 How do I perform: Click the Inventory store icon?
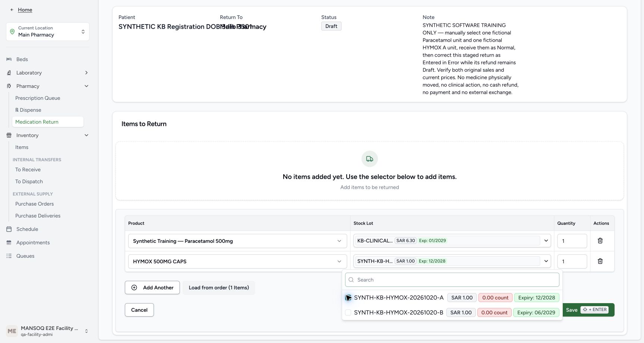click(9, 135)
